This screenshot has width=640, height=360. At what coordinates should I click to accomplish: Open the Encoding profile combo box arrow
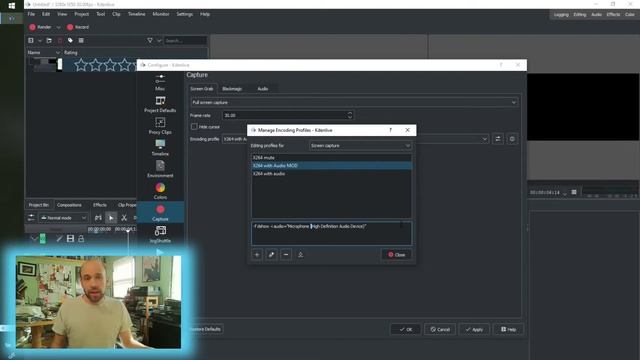(484, 139)
